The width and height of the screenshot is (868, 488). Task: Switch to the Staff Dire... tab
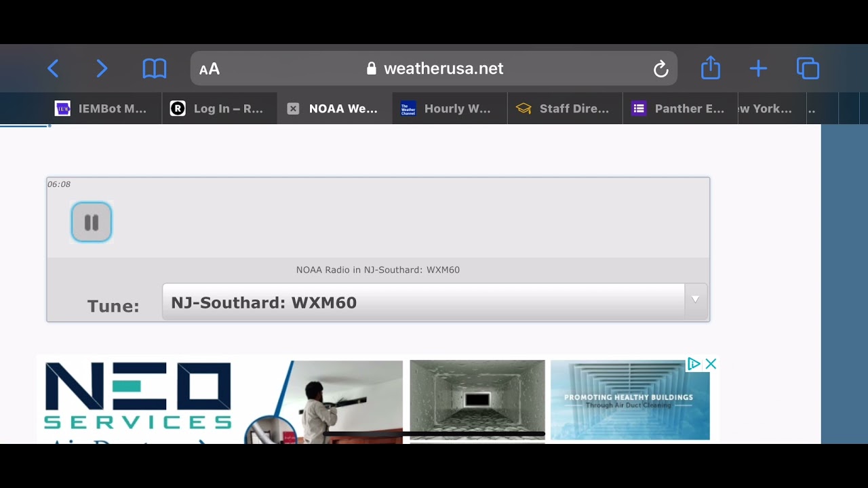tap(565, 108)
